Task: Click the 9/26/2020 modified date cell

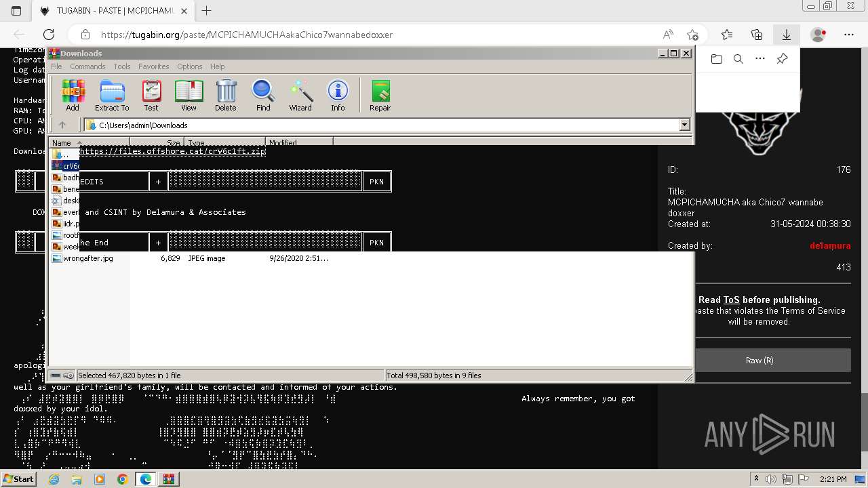Action: (x=298, y=258)
